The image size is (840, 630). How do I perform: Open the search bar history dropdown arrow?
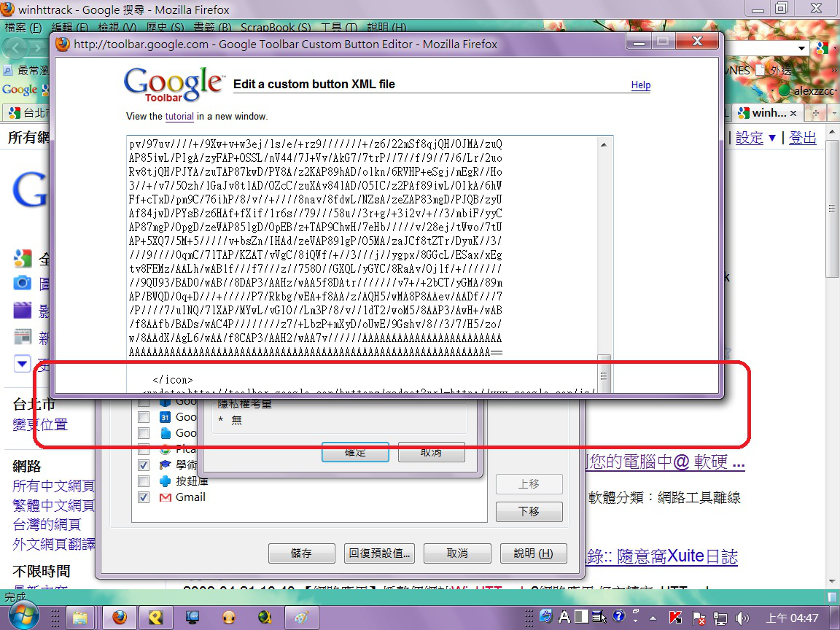[801, 48]
